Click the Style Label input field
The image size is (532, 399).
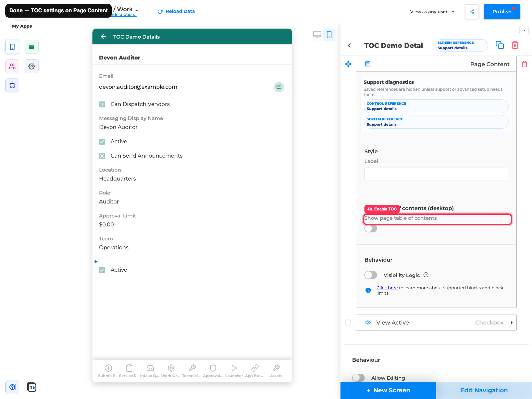[x=436, y=174]
